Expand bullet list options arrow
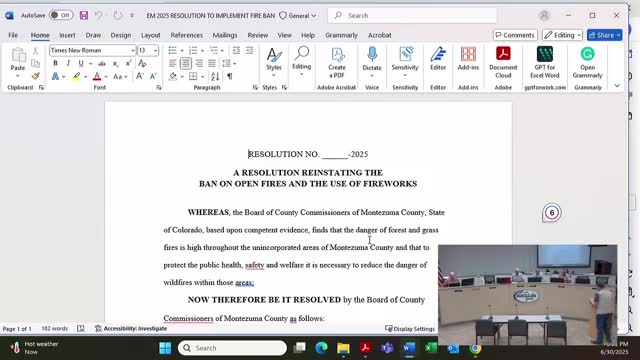Image resolution: width=640 pixels, height=360 pixels. point(182,51)
